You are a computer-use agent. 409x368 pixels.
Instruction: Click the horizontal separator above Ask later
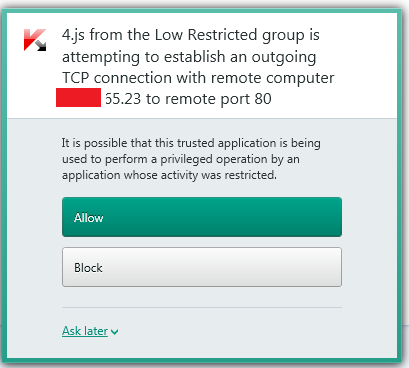(x=202, y=307)
